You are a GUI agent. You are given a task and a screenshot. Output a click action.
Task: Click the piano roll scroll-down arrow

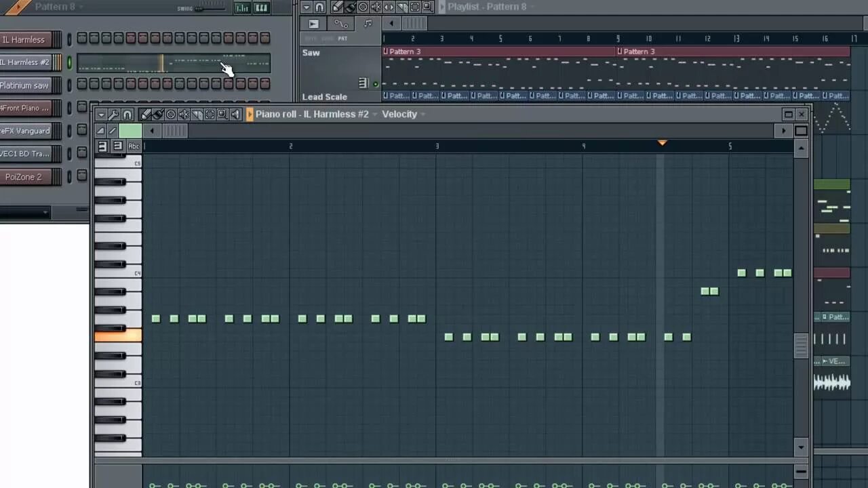pyautogui.click(x=801, y=447)
